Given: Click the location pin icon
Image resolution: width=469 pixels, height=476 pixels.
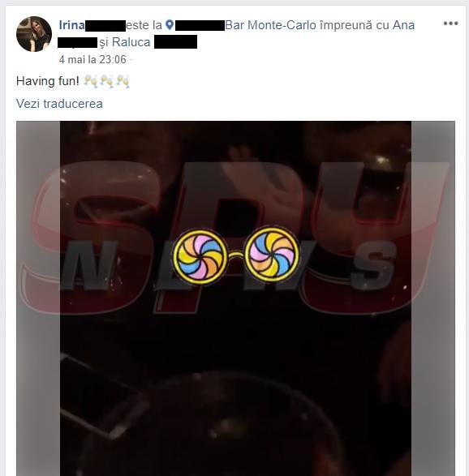Looking at the screenshot, I should pyautogui.click(x=170, y=25).
